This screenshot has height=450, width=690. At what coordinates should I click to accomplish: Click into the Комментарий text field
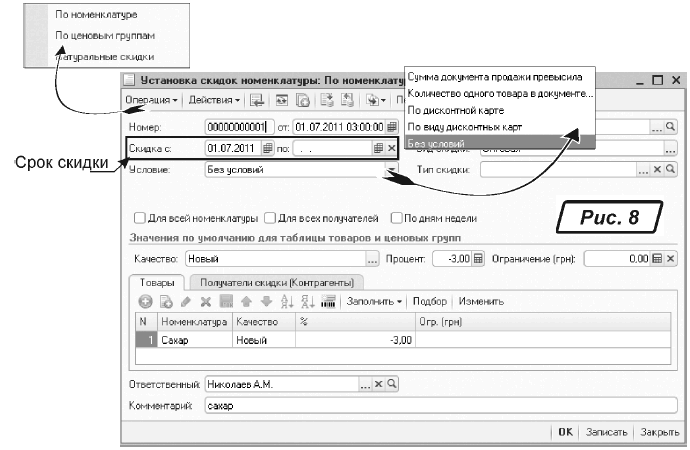pyautogui.click(x=438, y=407)
